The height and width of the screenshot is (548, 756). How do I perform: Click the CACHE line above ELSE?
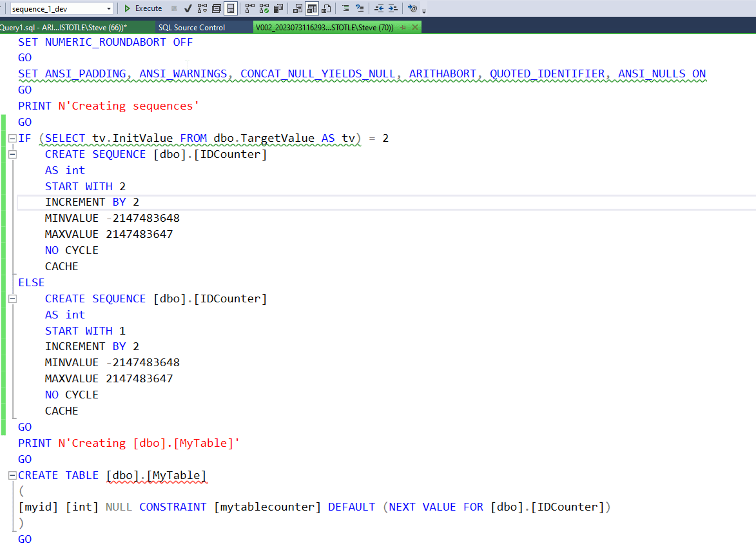click(61, 267)
